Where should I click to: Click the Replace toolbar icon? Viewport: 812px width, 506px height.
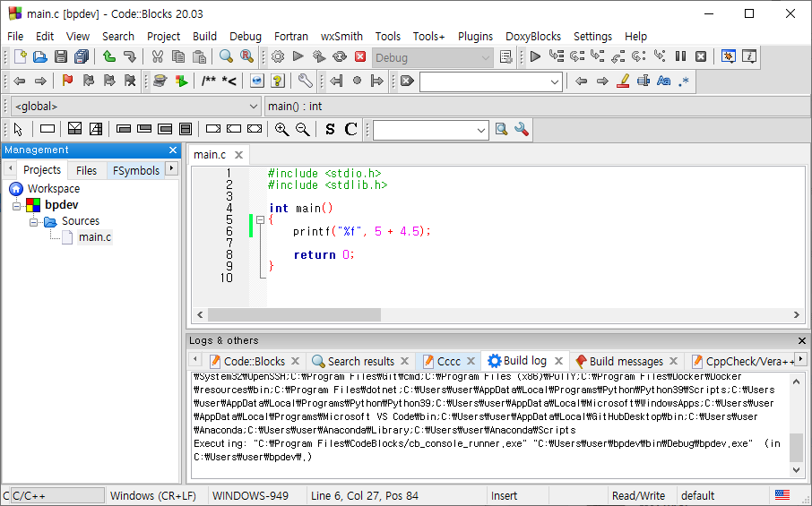tap(247, 56)
